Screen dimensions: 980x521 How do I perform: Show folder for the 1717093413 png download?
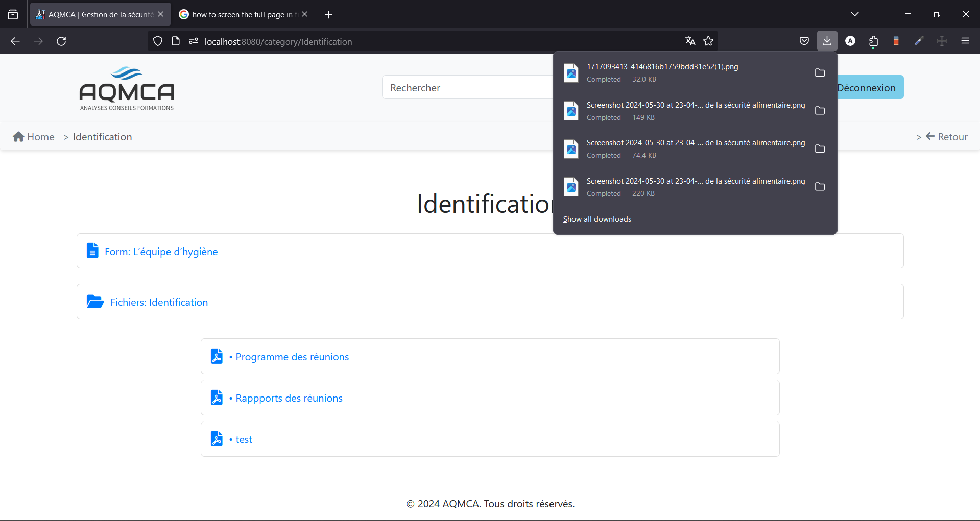(820, 73)
